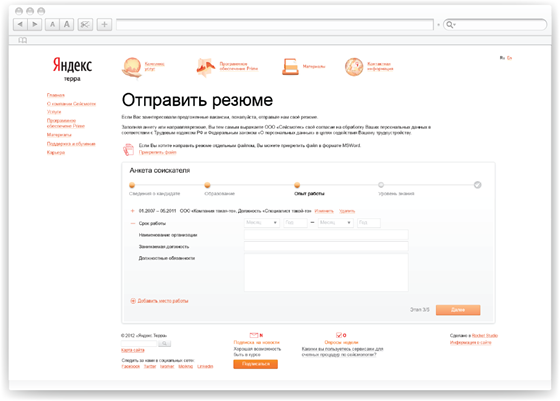
Task: Select the Опыт работы step marker
Action: coord(297,185)
